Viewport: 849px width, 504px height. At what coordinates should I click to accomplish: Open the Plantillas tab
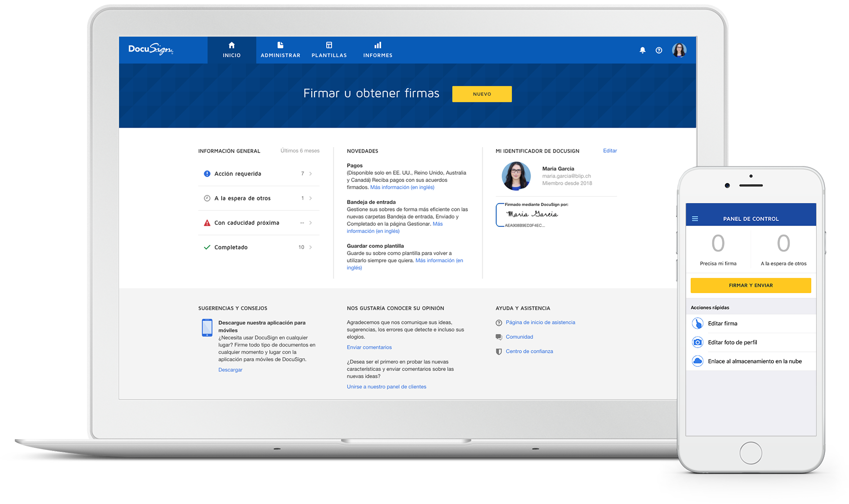(329, 50)
